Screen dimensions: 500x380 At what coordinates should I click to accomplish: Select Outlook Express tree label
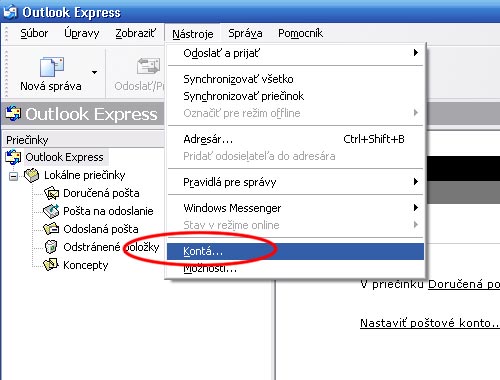tap(64, 157)
